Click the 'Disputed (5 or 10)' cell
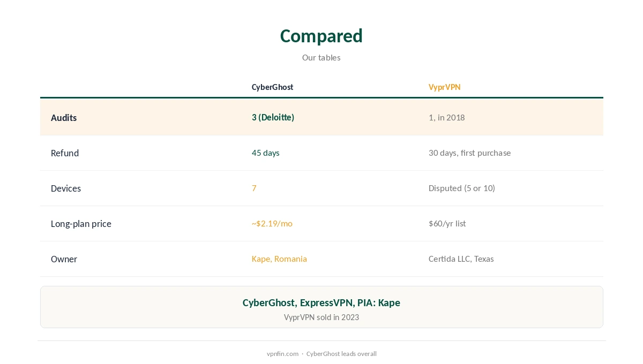Screen dimensions: 643x364 [461, 188]
